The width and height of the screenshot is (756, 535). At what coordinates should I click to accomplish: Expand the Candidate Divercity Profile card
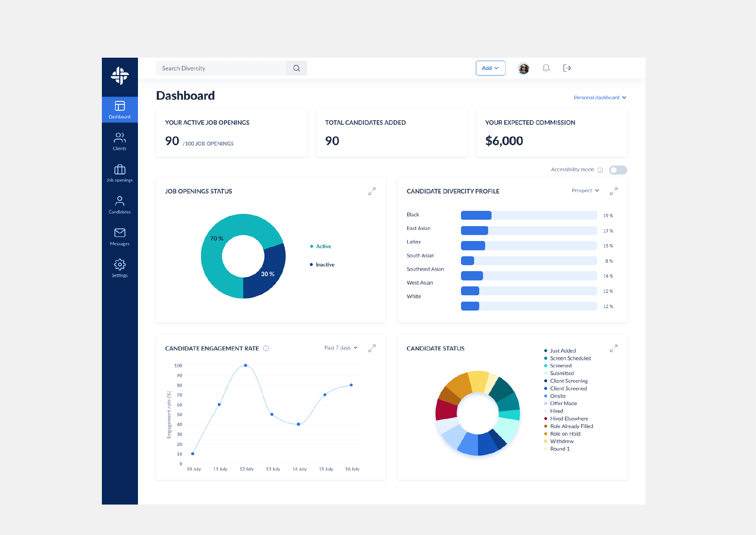tap(614, 191)
